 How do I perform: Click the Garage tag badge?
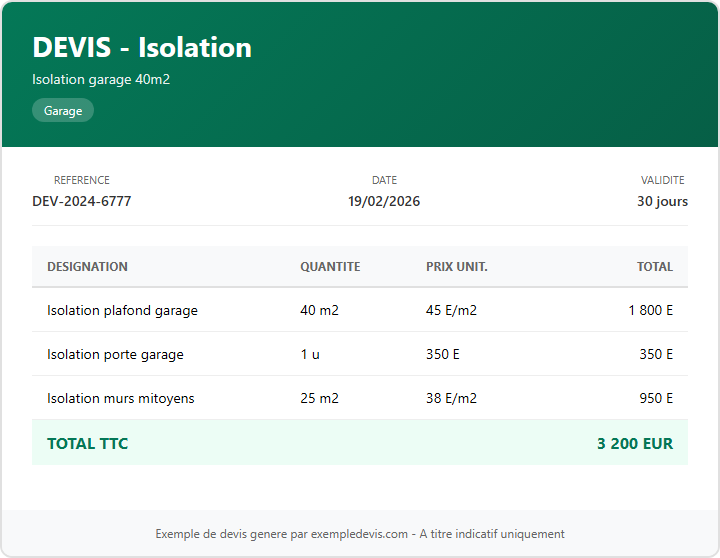(x=63, y=111)
